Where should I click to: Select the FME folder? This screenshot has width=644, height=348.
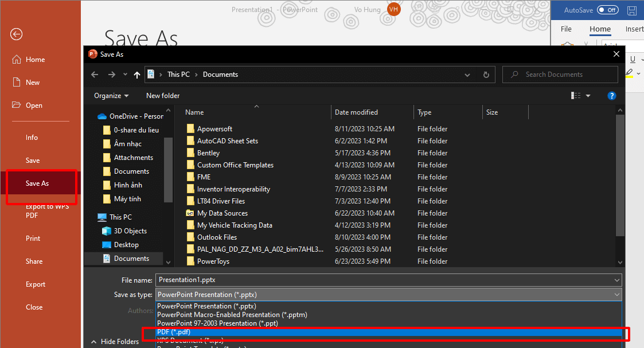click(198, 177)
